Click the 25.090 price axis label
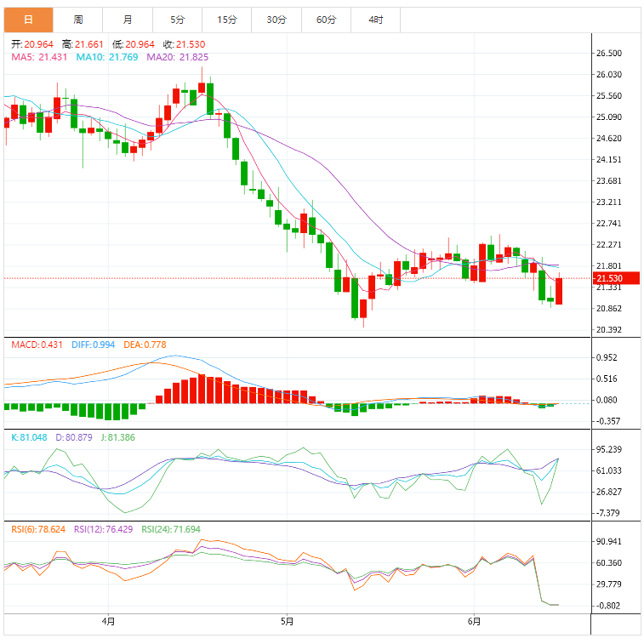 click(609, 117)
